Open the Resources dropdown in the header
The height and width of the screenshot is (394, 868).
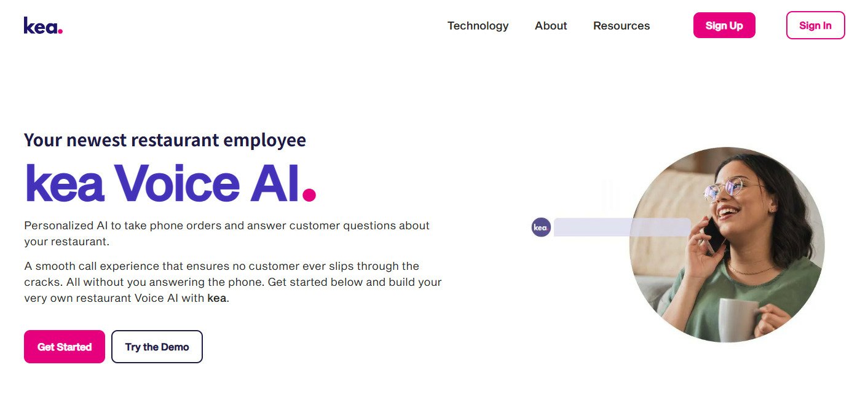click(x=621, y=26)
